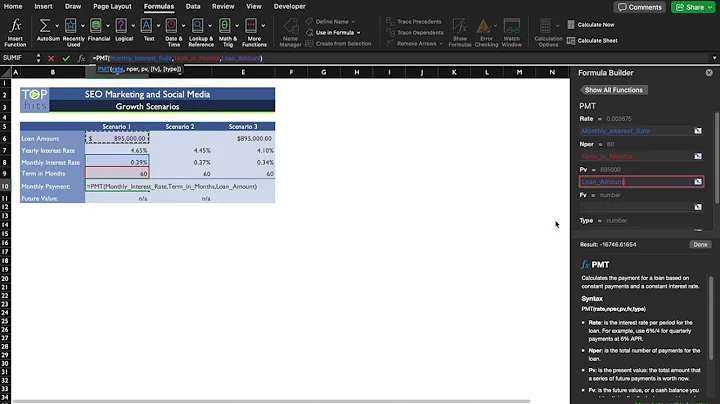Click Show All Functions button
Image resolution: width=720 pixels, height=404 pixels.
pyautogui.click(x=614, y=90)
